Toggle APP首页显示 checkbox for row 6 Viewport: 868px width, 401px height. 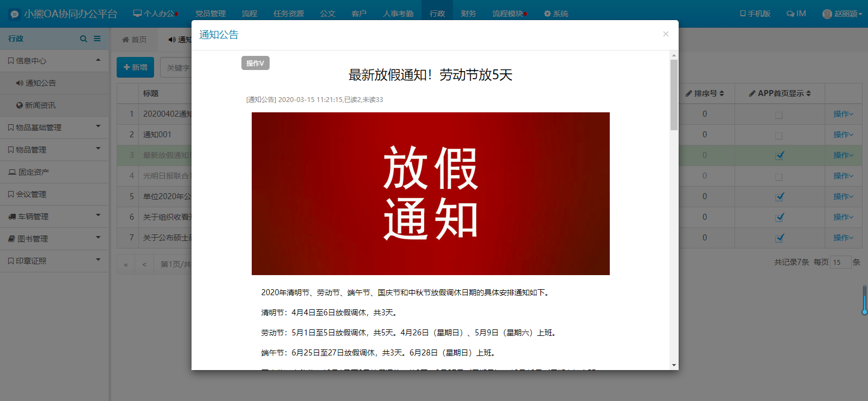pos(780,217)
